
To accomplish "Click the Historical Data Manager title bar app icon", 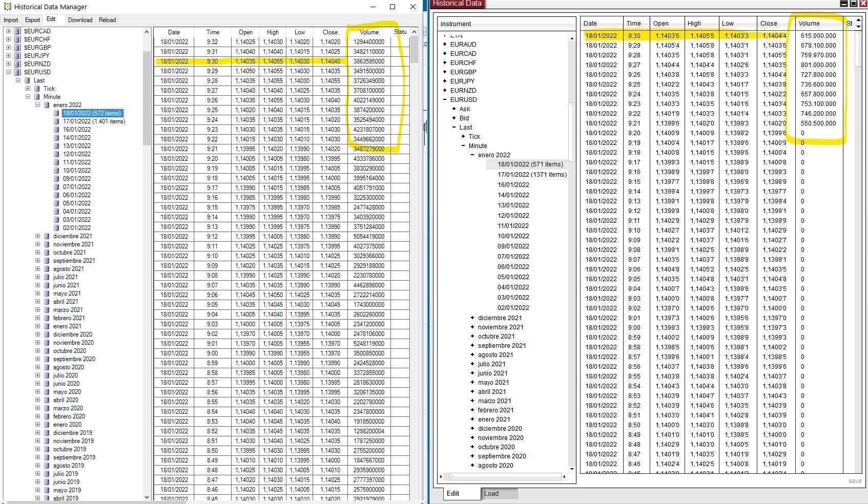I will point(8,7).
